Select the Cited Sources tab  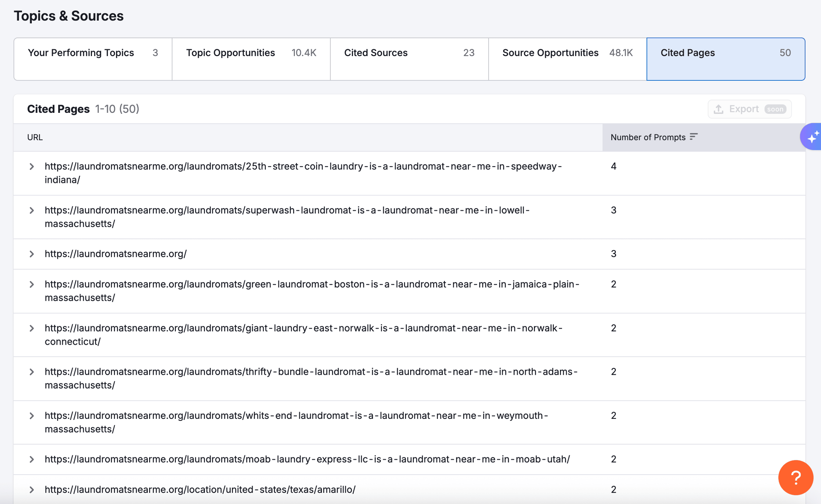point(409,59)
